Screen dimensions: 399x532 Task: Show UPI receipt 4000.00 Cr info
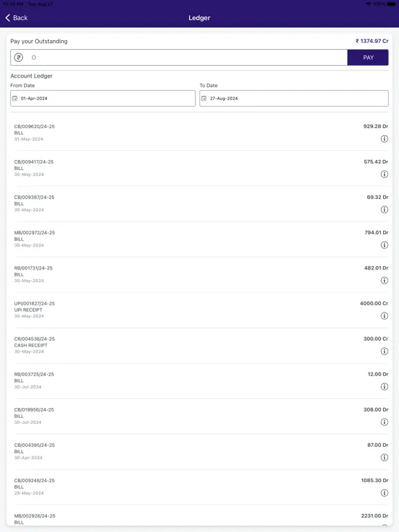point(384,316)
